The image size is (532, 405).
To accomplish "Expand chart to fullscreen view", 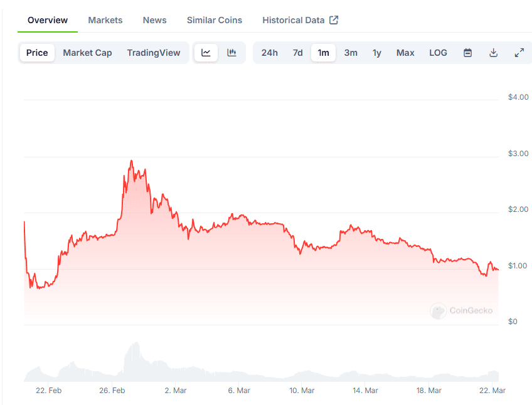I will click(519, 53).
